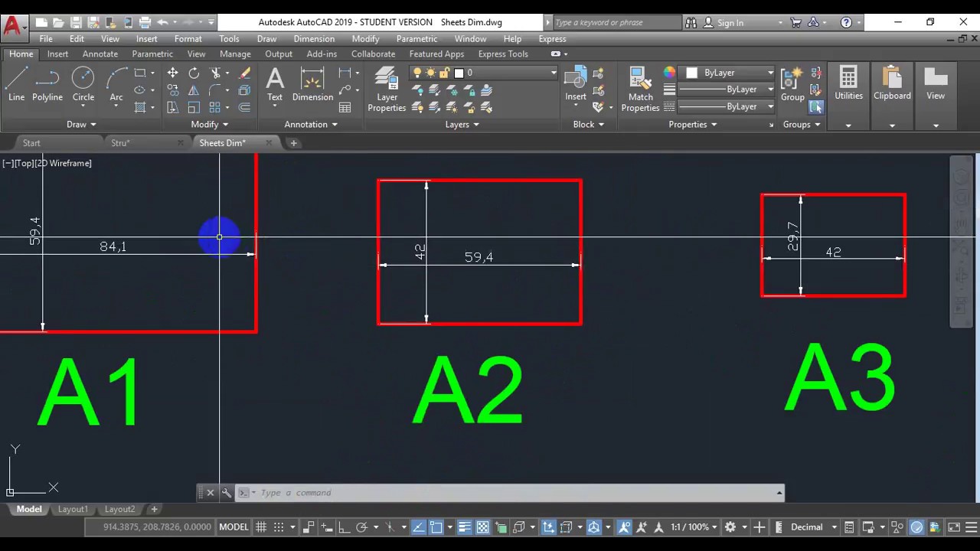Toggle 2D object snap in status bar

(x=436, y=527)
